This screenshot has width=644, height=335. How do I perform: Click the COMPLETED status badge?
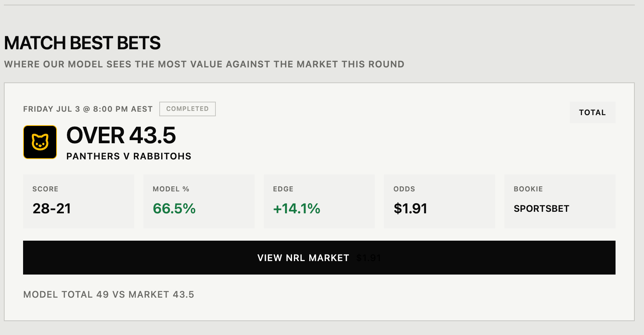pyautogui.click(x=187, y=109)
